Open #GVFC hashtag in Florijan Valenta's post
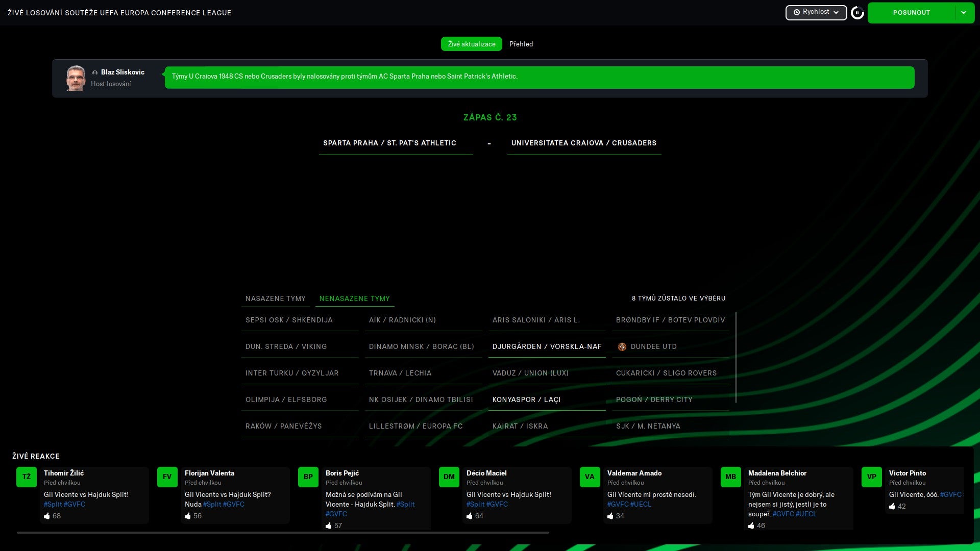Image resolution: width=980 pixels, height=551 pixels. coord(234,504)
